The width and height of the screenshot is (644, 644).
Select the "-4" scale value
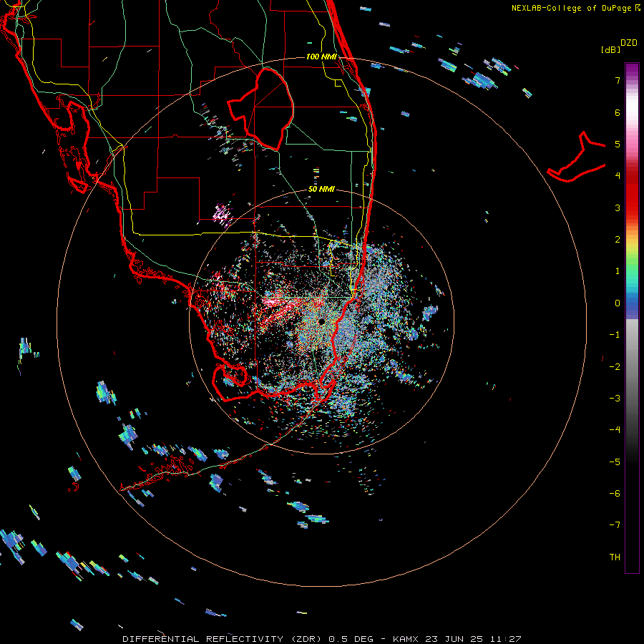click(615, 429)
